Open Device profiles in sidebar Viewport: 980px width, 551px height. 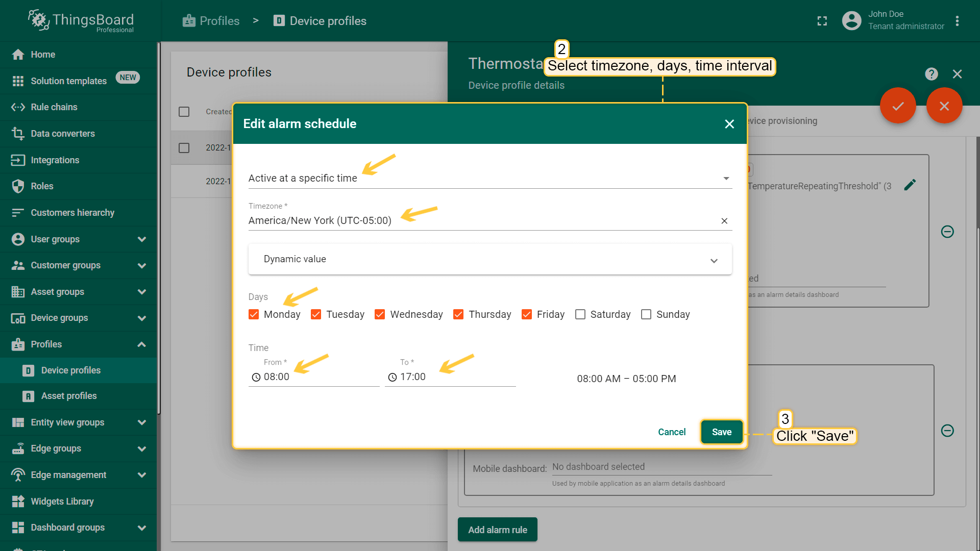[x=79, y=370]
